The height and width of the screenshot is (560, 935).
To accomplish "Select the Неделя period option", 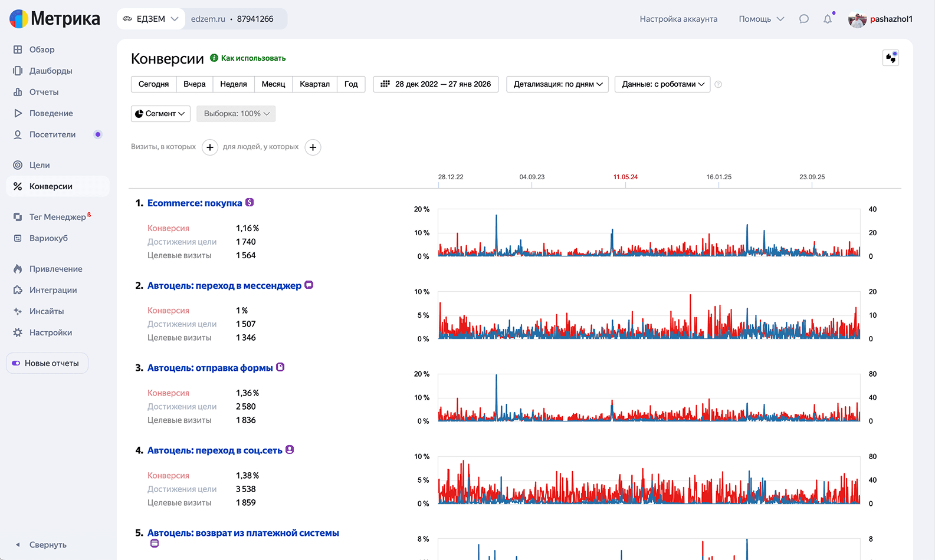I will (x=234, y=84).
